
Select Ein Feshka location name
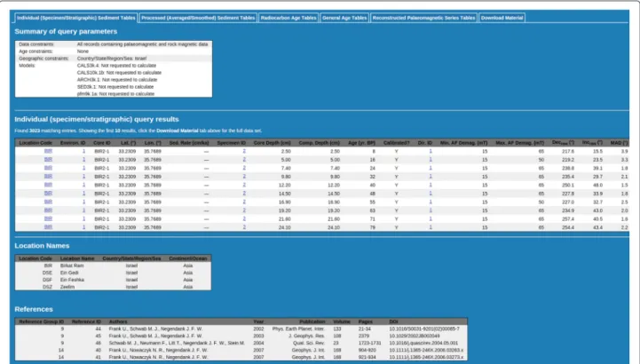pos(72,280)
